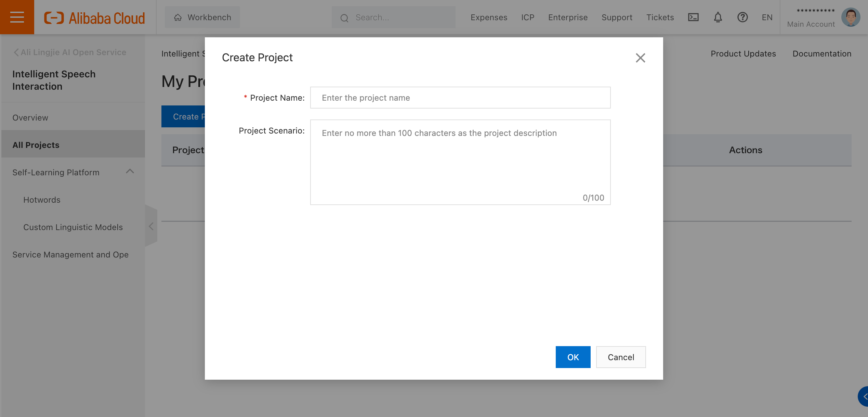Click the user avatar picture
This screenshot has height=417, width=868.
click(851, 17)
